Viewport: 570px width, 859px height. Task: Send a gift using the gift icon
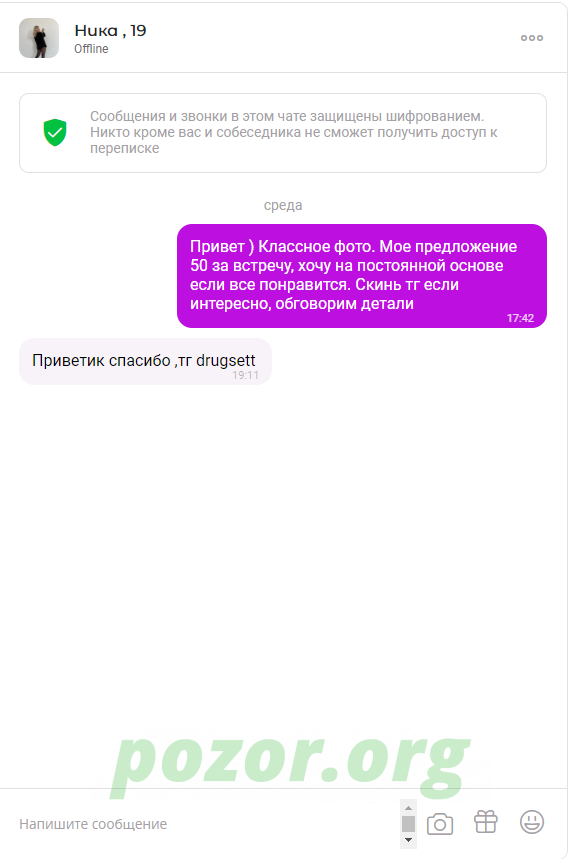[x=486, y=822]
